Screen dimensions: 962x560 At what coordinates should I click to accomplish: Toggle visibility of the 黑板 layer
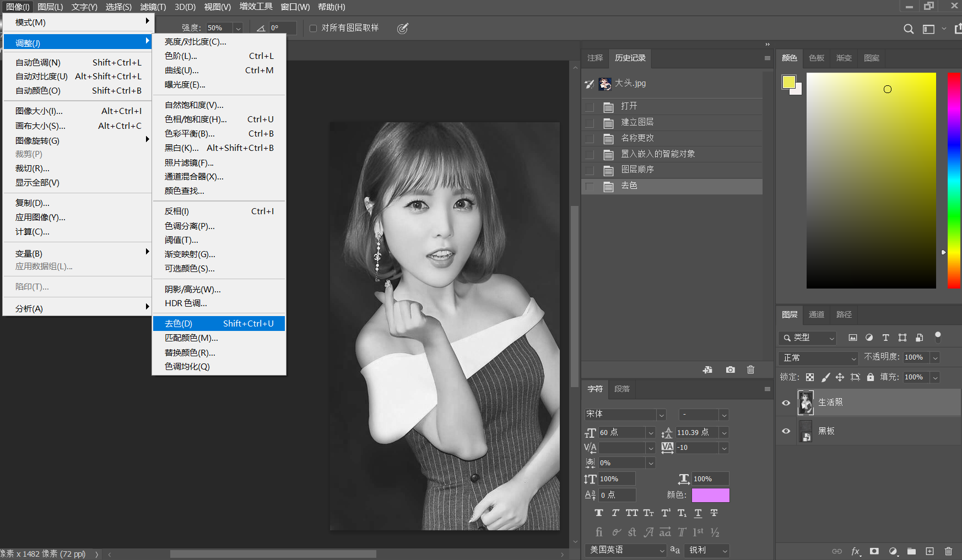(x=786, y=431)
